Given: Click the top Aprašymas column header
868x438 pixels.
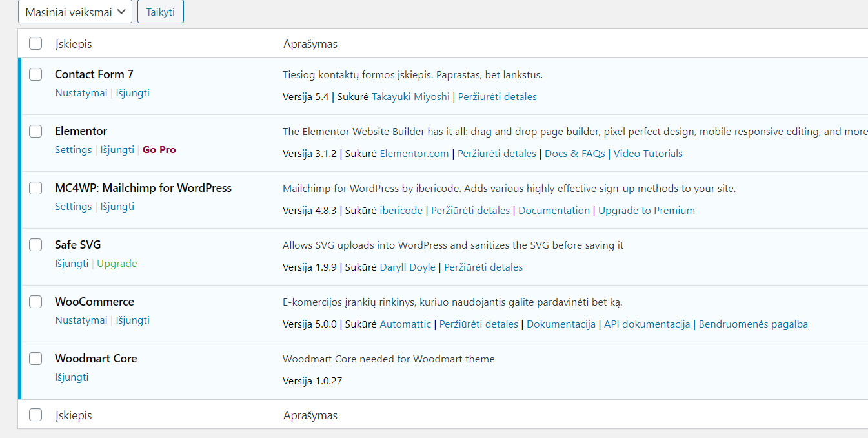Looking at the screenshot, I should (x=310, y=44).
